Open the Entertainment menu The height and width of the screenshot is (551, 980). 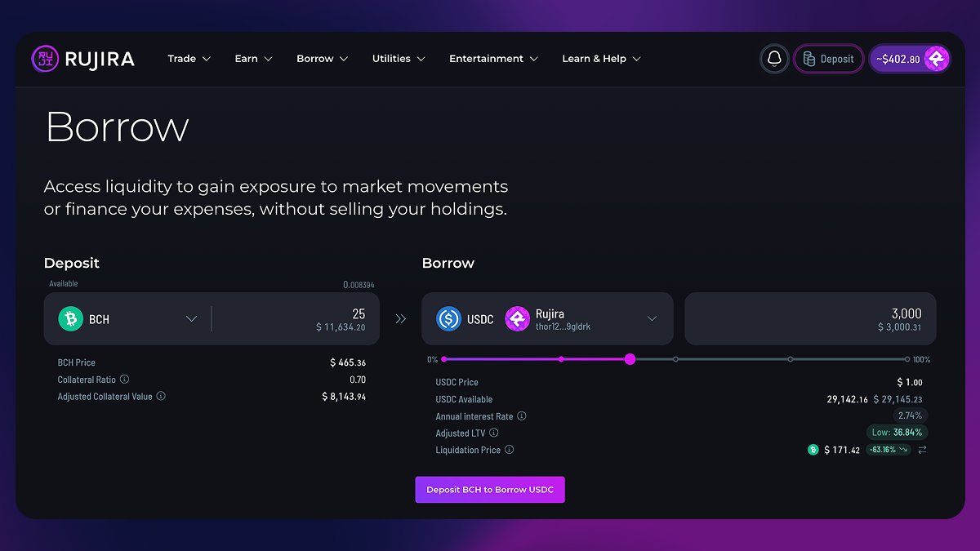click(494, 59)
